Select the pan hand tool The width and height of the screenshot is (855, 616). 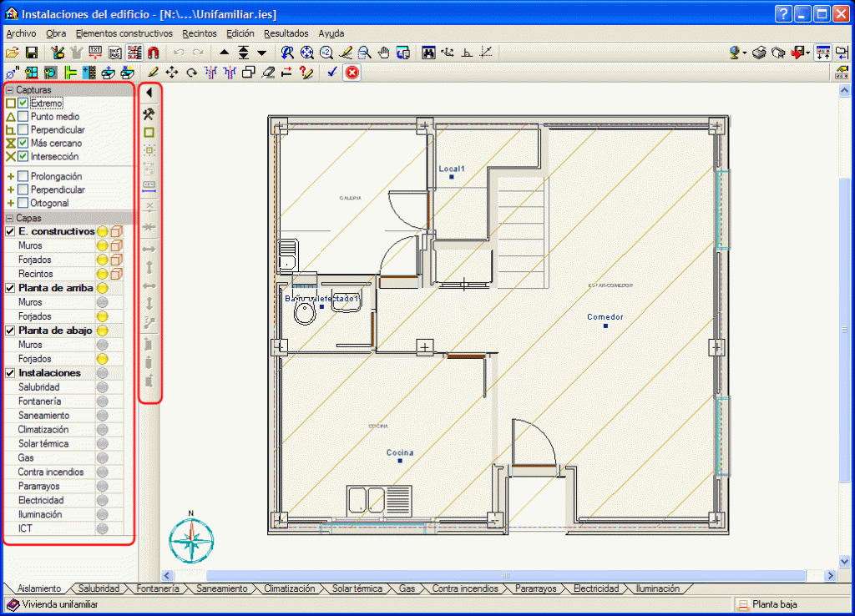tap(384, 53)
